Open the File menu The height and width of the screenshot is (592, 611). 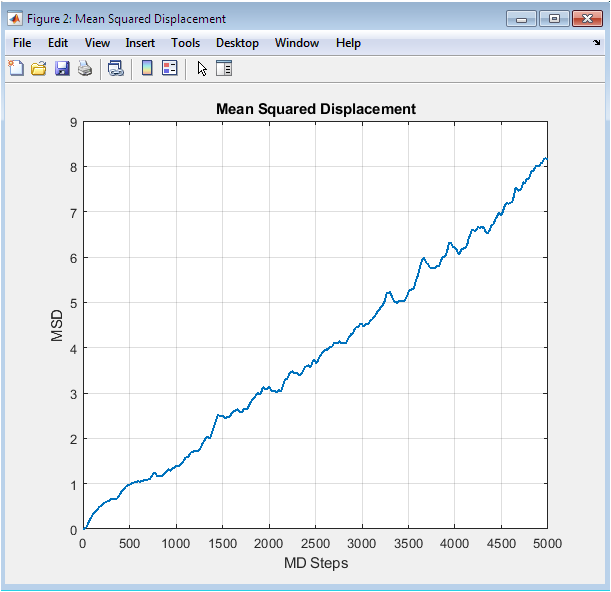point(22,43)
